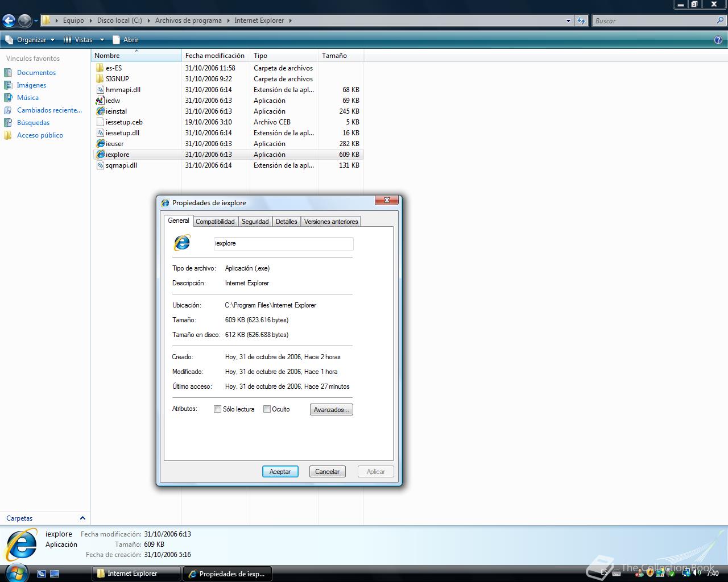The image size is (728, 582).
Task: Sort by the Nombre column header
Action: click(136, 56)
